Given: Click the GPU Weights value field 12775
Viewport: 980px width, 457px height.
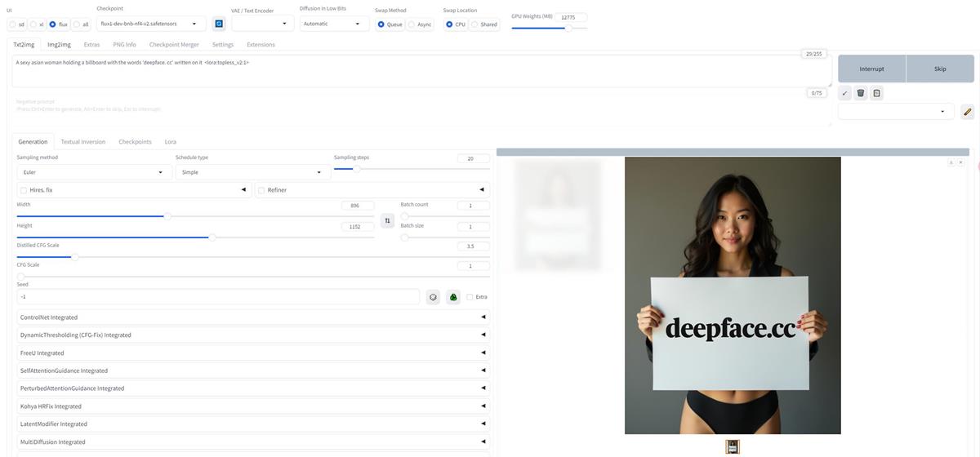Looking at the screenshot, I should [570, 17].
